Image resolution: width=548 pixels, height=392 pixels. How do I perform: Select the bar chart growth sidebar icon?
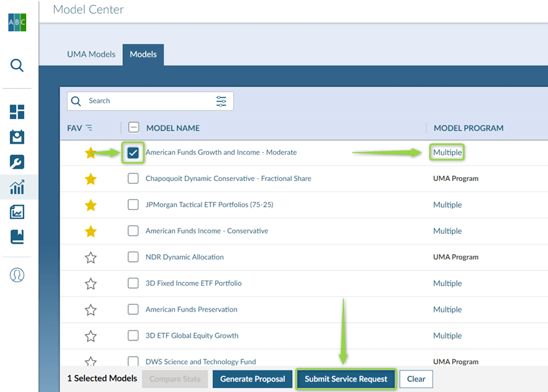pos(17,188)
